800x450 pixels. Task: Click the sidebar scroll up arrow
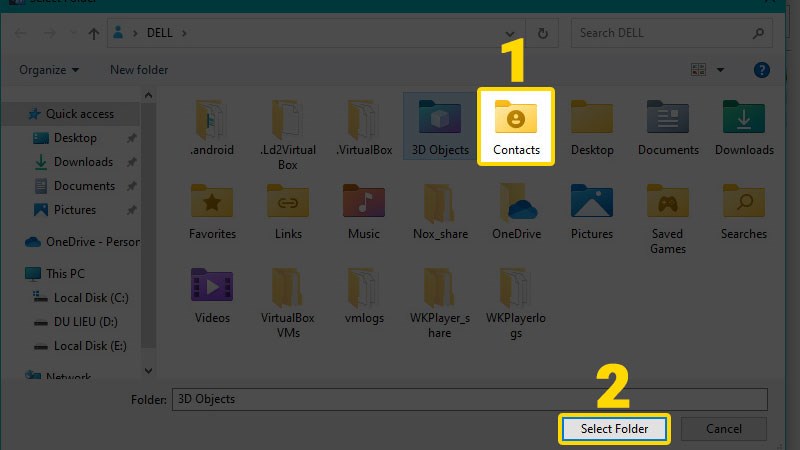(x=148, y=95)
